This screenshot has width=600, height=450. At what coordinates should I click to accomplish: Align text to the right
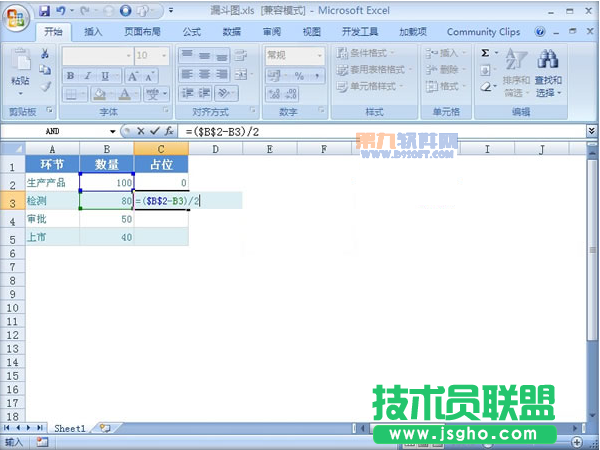(x=222, y=74)
